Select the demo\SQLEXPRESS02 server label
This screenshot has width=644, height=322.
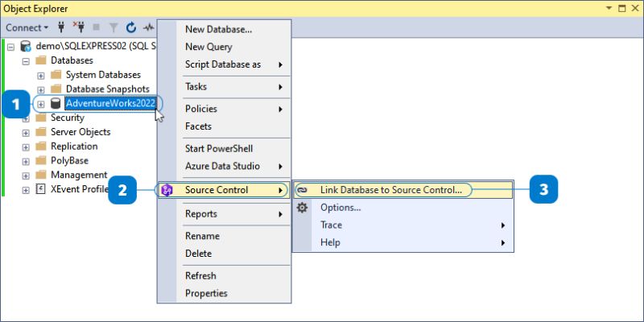click(96, 46)
